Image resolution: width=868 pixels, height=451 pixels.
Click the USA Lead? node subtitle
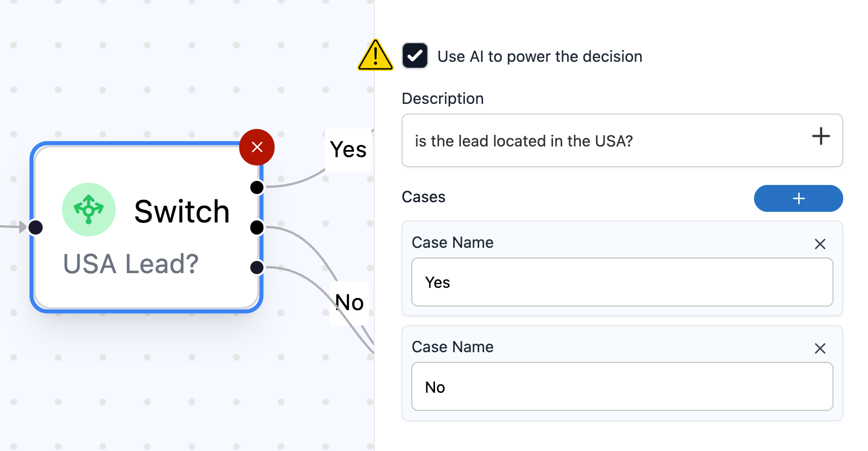pos(131,264)
